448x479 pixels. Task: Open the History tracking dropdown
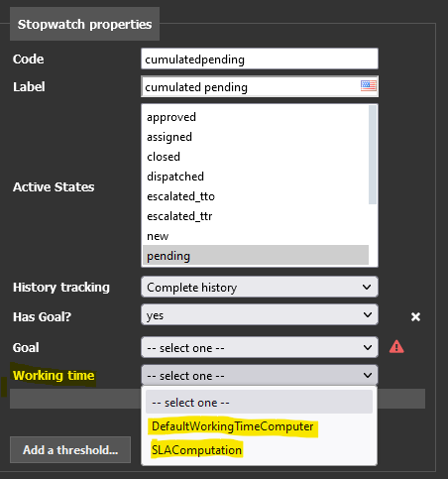[x=260, y=287]
